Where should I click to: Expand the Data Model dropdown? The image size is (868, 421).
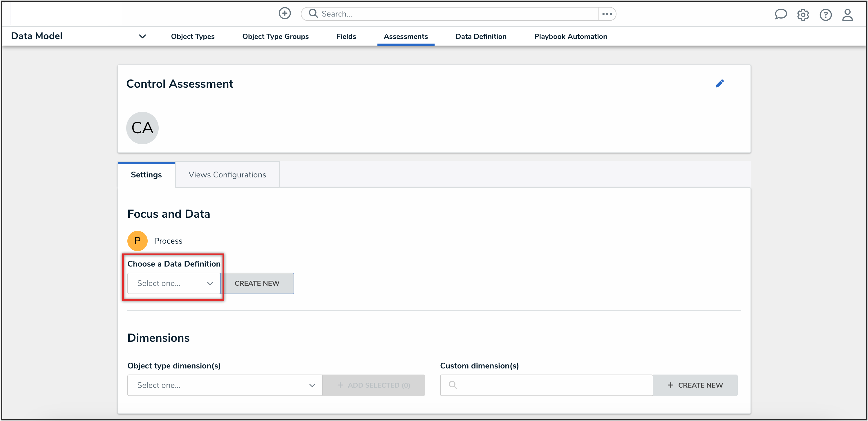(142, 36)
